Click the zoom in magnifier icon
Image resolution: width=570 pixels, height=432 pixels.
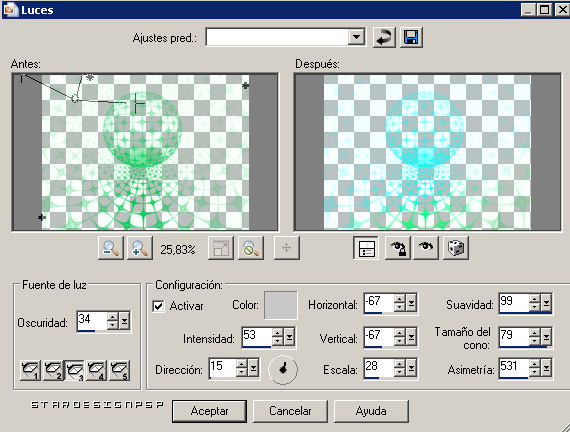pos(140,248)
